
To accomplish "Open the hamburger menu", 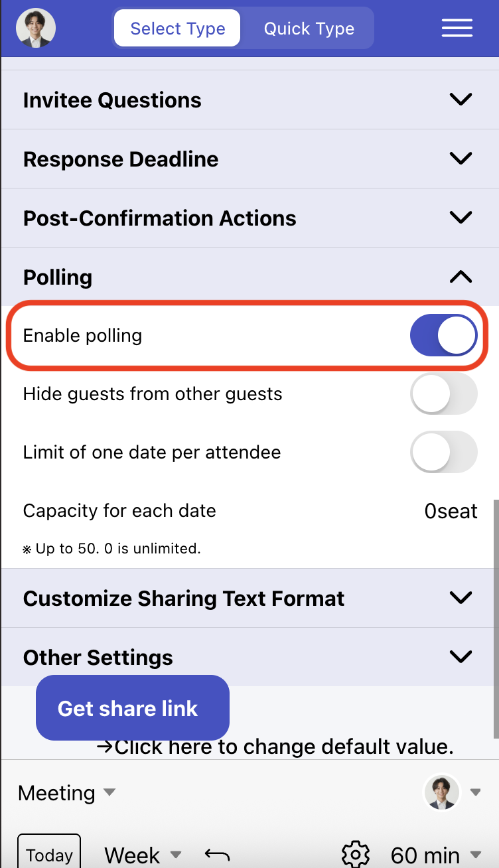I will tap(457, 28).
